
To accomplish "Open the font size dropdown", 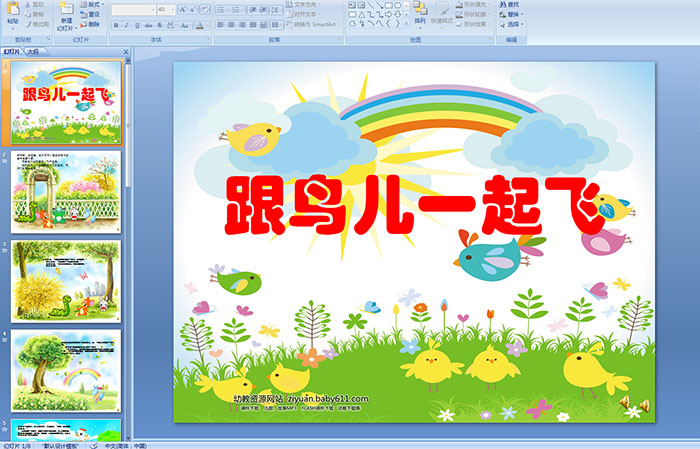I will (x=172, y=9).
